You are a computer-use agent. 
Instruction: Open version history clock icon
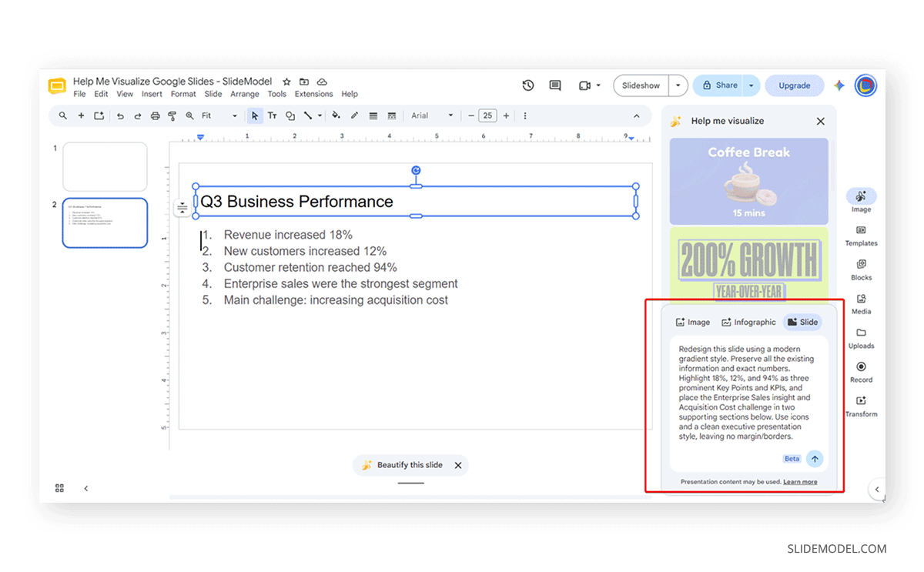point(528,85)
